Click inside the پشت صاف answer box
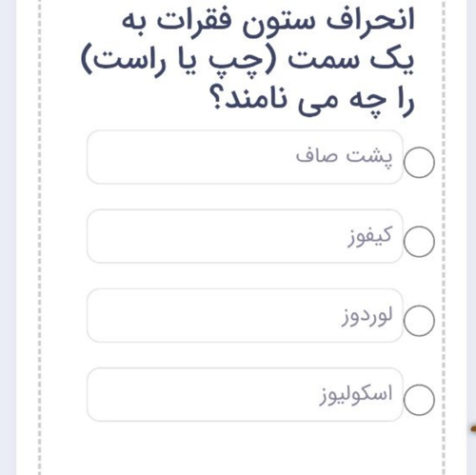The height and width of the screenshot is (475, 476). (x=245, y=157)
